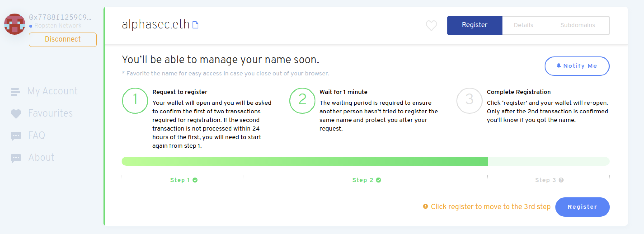The height and width of the screenshot is (234, 644).
Task: Open About via the chat icon
Action: [x=16, y=157]
